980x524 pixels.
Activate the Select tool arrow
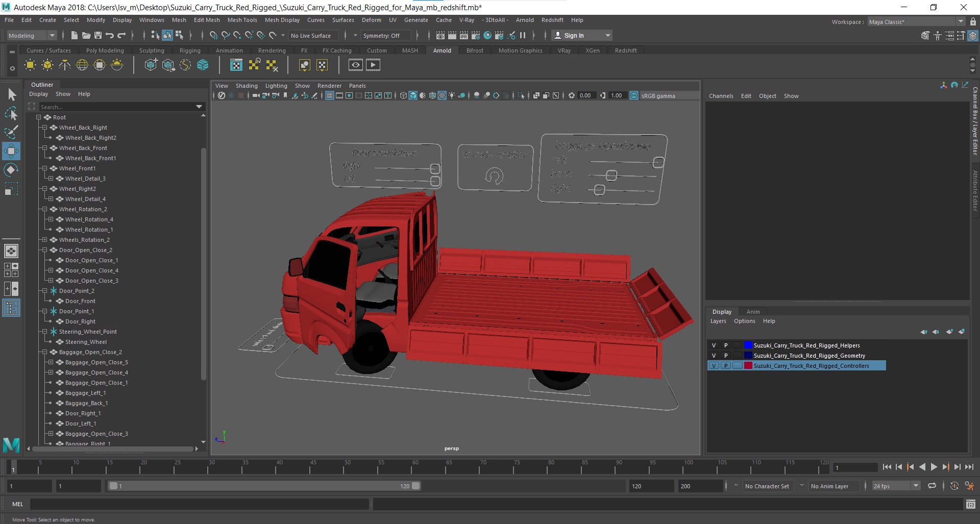(x=11, y=94)
